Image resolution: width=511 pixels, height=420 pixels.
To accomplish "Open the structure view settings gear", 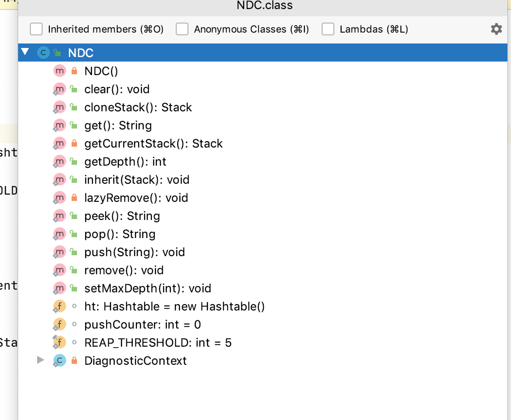I will point(497,29).
